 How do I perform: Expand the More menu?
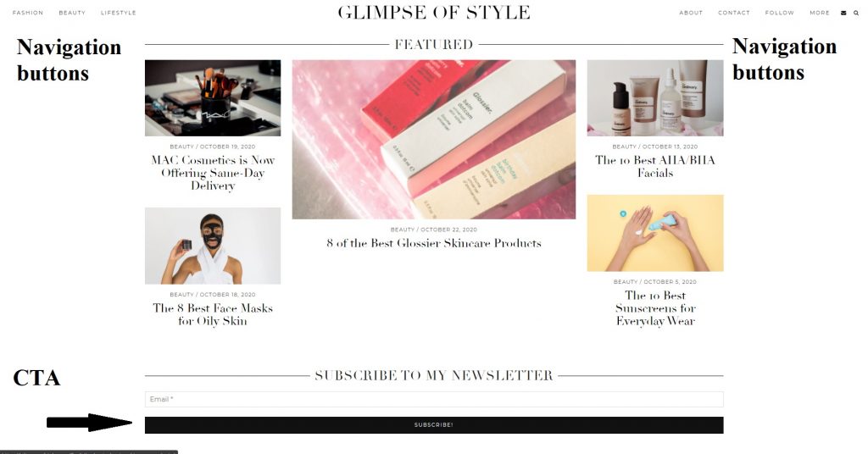tap(820, 13)
